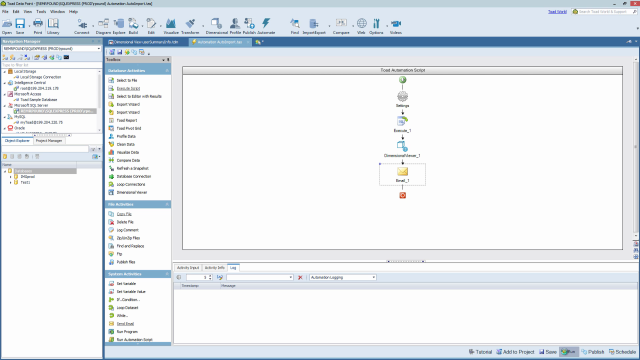Open the Visualize tool

[x=171, y=26]
